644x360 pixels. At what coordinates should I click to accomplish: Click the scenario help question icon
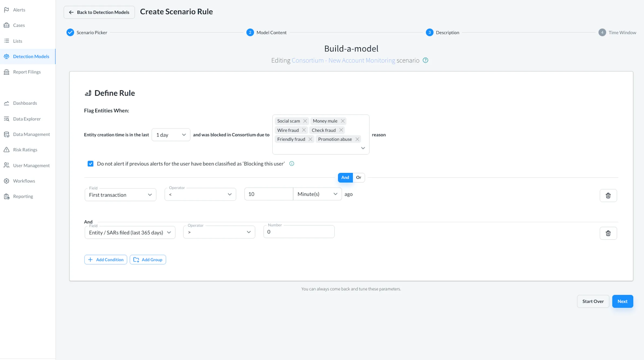click(x=425, y=60)
